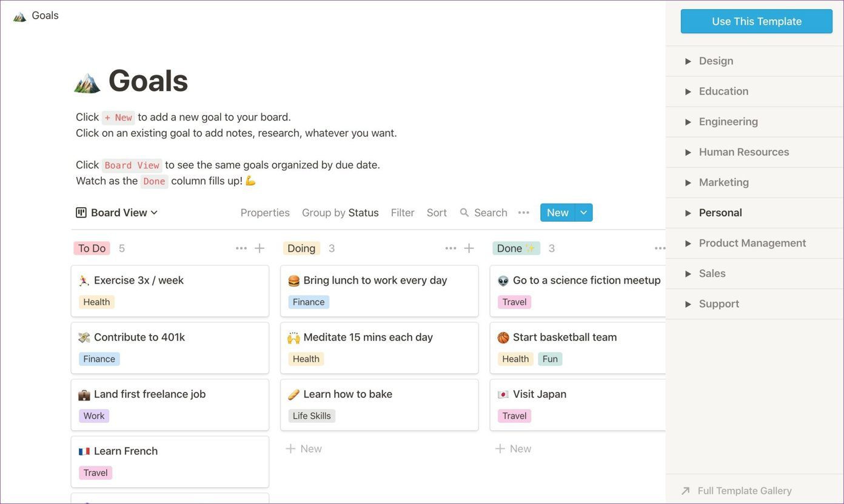Click the mountain icon in the breadcrumb
This screenshot has width=844, height=504.
[20, 16]
